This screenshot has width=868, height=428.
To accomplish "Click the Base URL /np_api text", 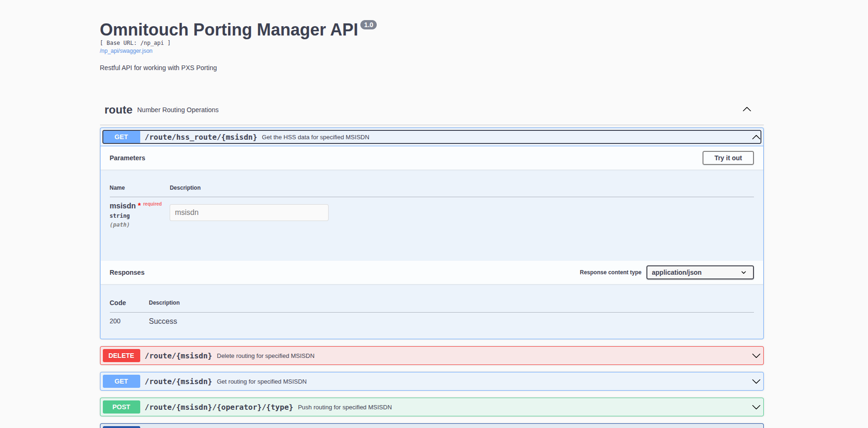I will coord(135,43).
